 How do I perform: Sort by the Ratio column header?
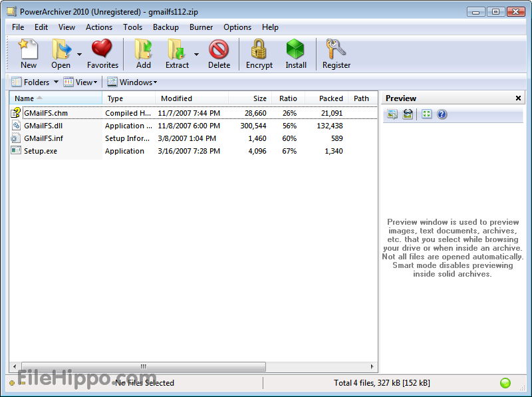pyautogui.click(x=289, y=98)
